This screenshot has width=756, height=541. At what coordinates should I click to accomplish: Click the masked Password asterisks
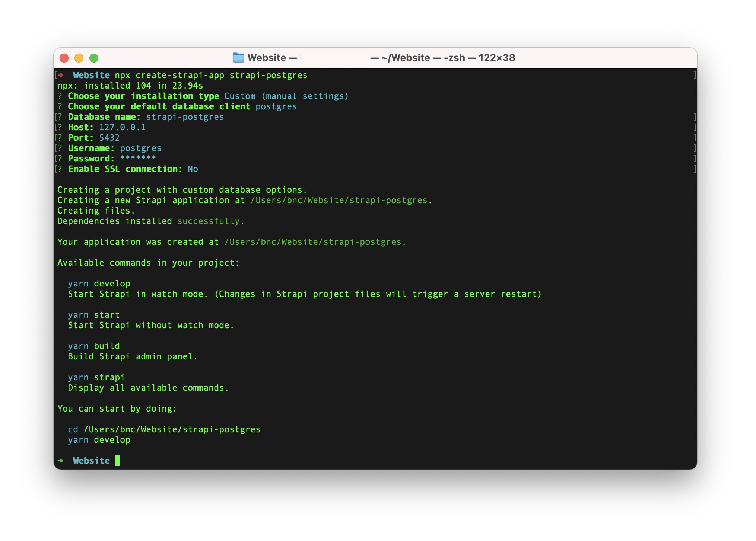138,159
